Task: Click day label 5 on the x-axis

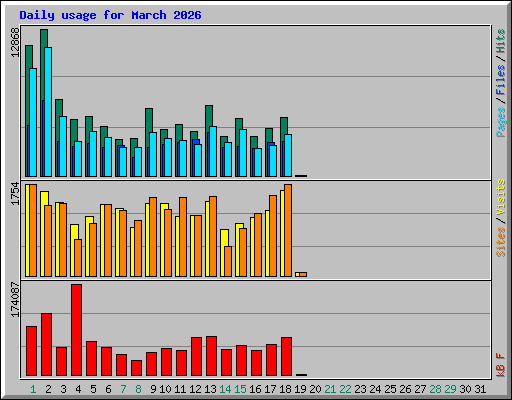Action: (x=93, y=389)
